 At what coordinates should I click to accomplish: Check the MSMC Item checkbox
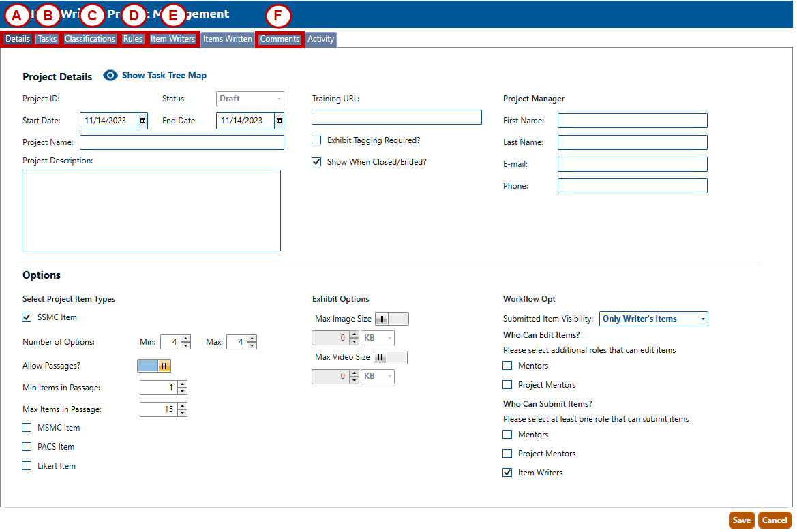point(27,428)
